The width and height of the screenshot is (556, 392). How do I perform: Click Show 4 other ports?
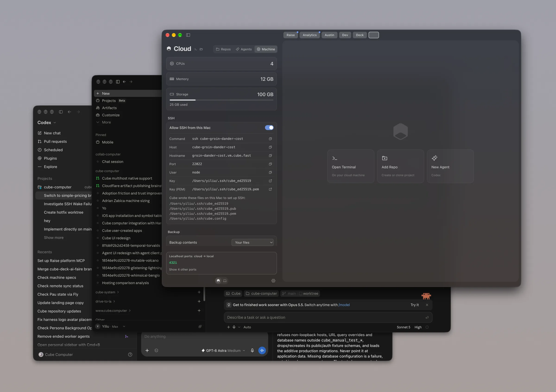click(x=183, y=269)
